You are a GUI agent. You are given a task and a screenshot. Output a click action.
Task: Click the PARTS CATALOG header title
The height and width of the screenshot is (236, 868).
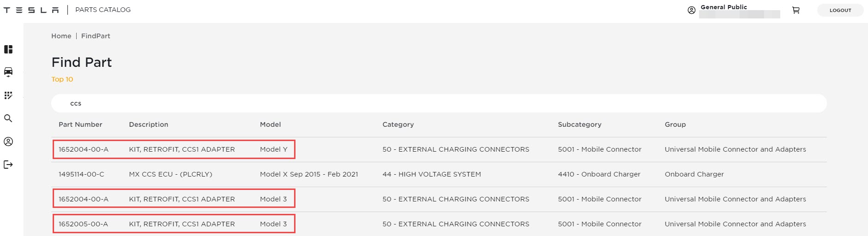103,10
